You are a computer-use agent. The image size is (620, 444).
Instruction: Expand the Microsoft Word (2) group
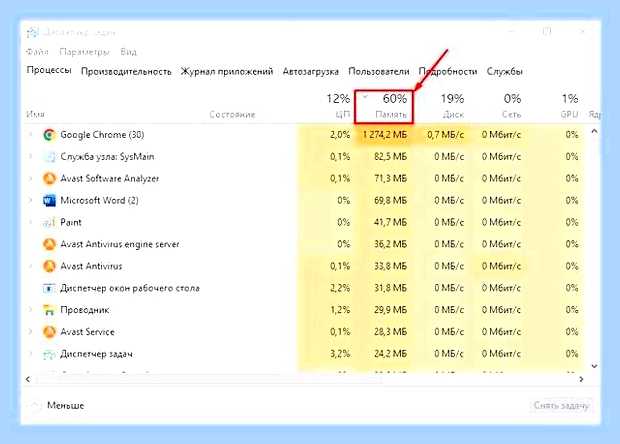click(31, 200)
